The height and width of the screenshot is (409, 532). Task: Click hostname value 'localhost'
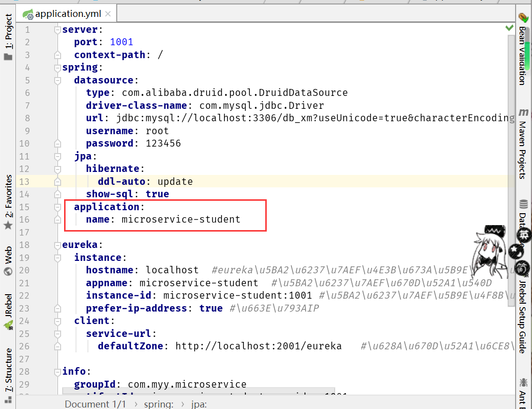pyautogui.click(x=172, y=270)
